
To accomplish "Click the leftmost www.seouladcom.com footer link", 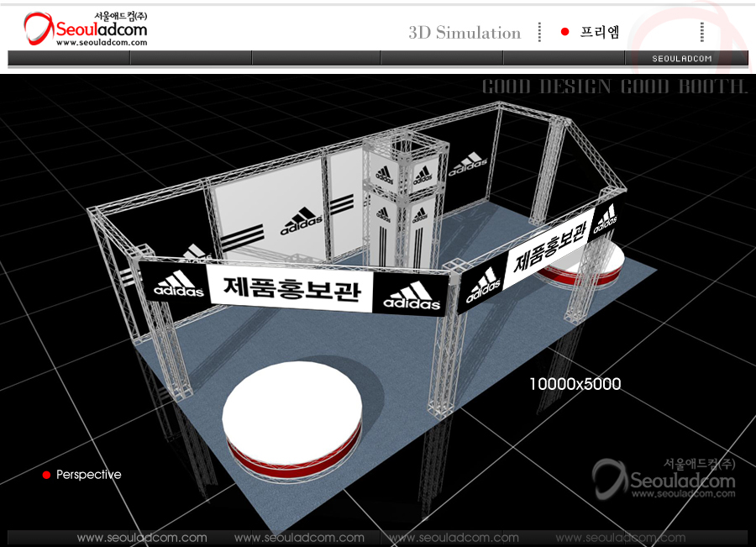I will click(x=142, y=538).
